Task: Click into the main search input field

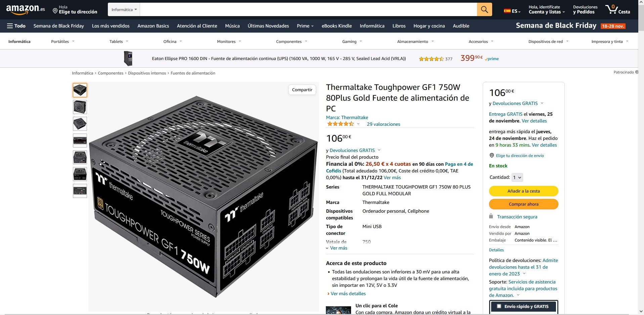Action: tap(308, 9)
